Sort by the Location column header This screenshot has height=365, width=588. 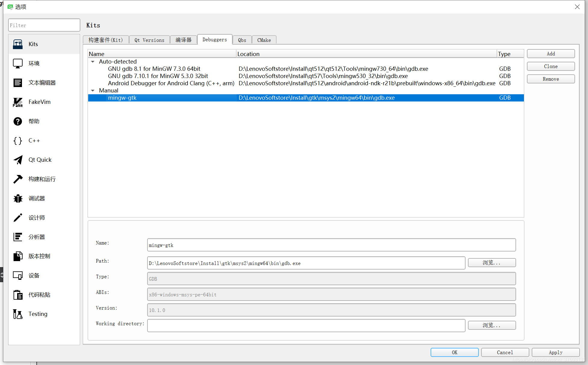click(367, 54)
